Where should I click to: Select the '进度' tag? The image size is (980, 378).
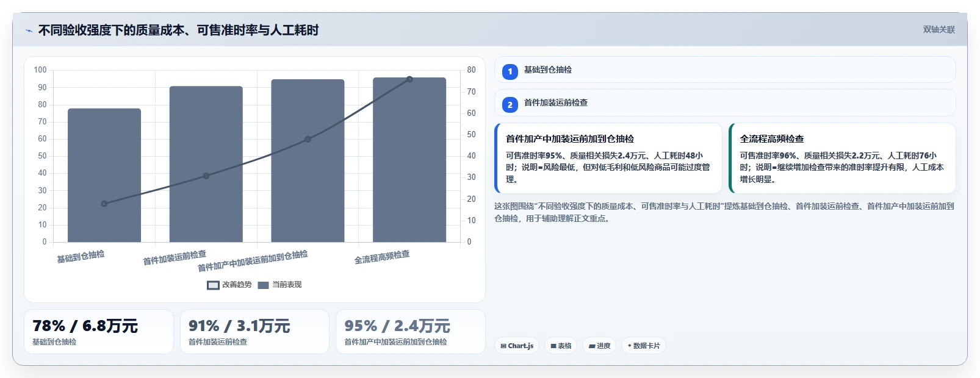point(599,346)
